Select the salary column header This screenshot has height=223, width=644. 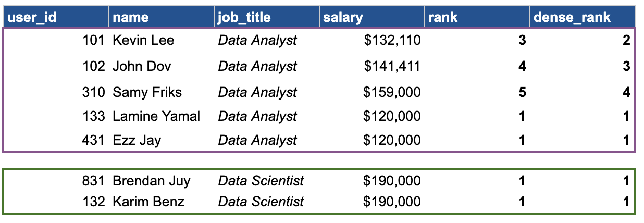[372, 17]
